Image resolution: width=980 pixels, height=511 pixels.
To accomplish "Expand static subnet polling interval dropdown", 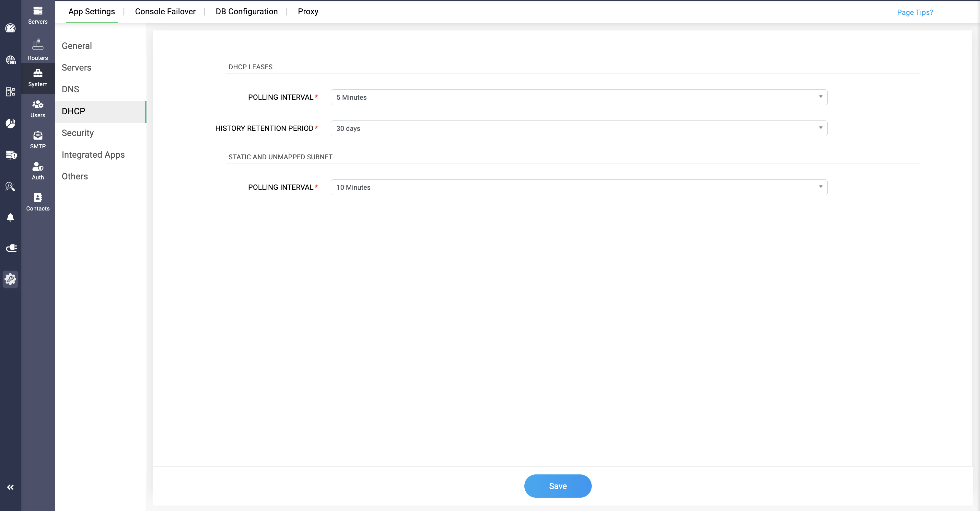I will [x=579, y=187].
